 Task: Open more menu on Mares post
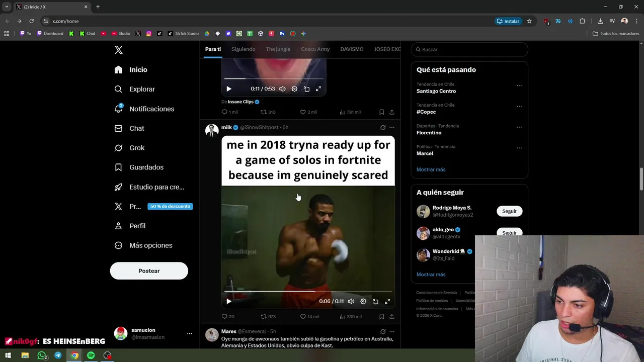click(x=392, y=332)
